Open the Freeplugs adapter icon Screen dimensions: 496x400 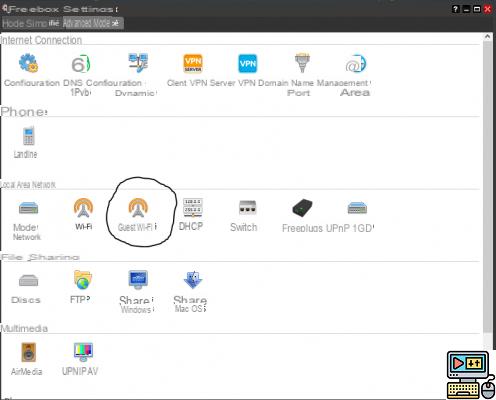pos(302,208)
